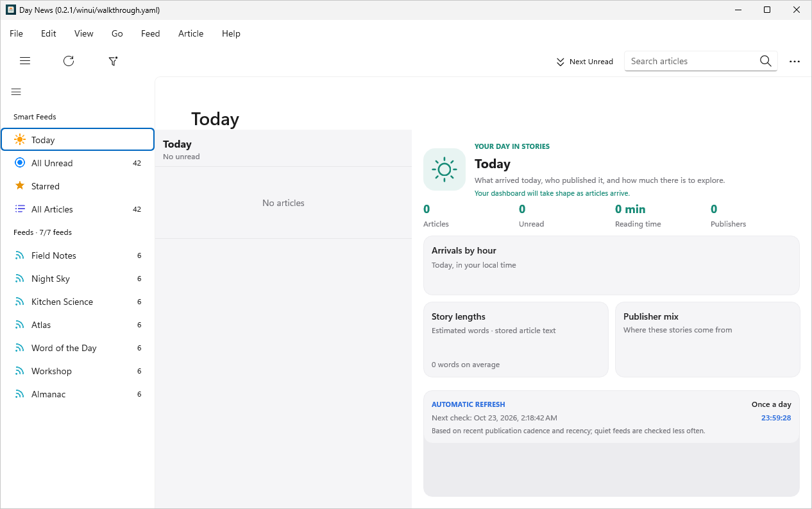Image resolution: width=812 pixels, height=509 pixels.
Task: Open the Almanac feed
Action: [78, 394]
